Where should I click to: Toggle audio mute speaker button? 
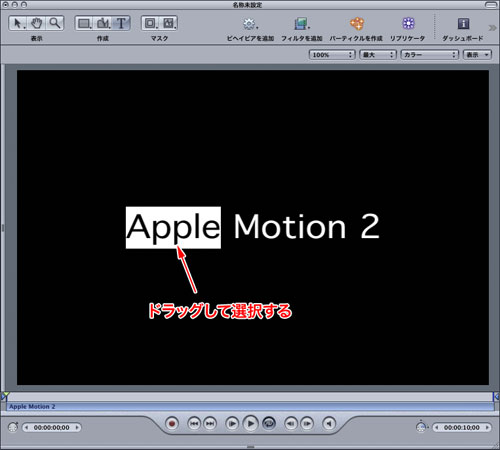point(329,424)
